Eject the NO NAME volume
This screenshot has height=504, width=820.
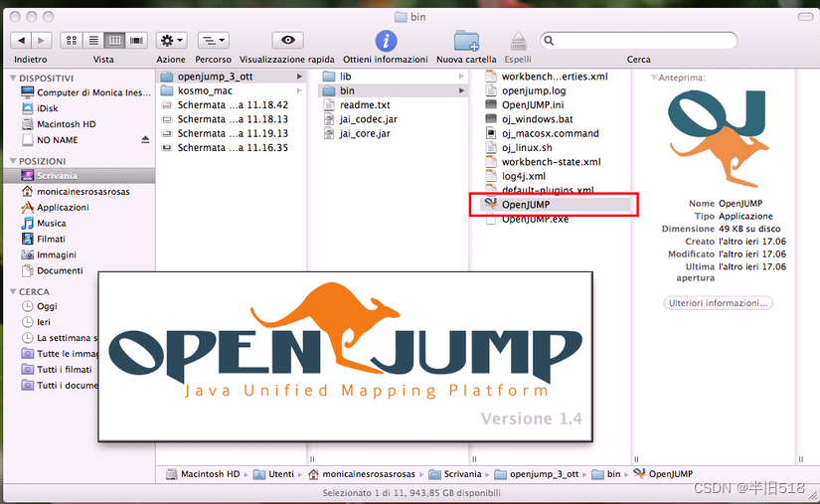(x=145, y=140)
